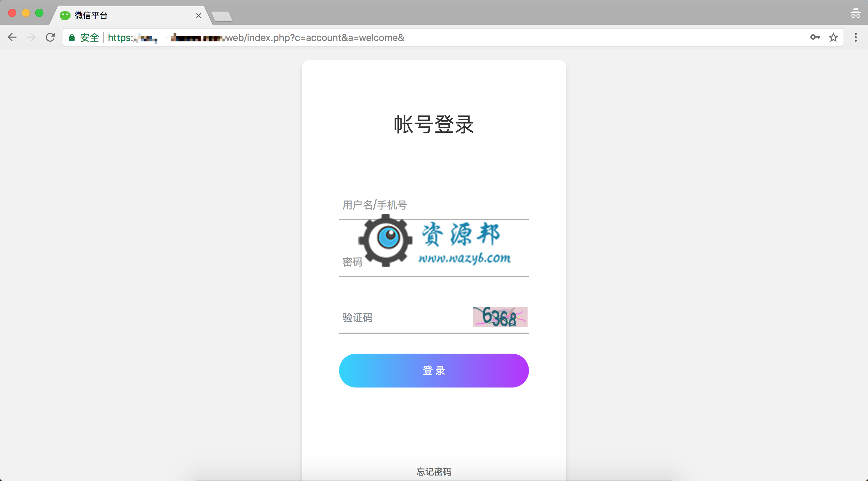Click the browser back arrow
The width and height of the screenshot is (868, 481).
coord(12,37)
